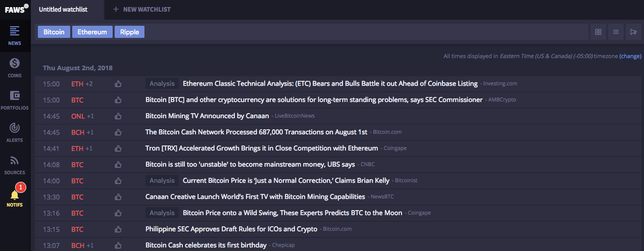Click BTC ticker on the 14:08 row
This screenshot has width=644, height=251.
click(77, 165)
